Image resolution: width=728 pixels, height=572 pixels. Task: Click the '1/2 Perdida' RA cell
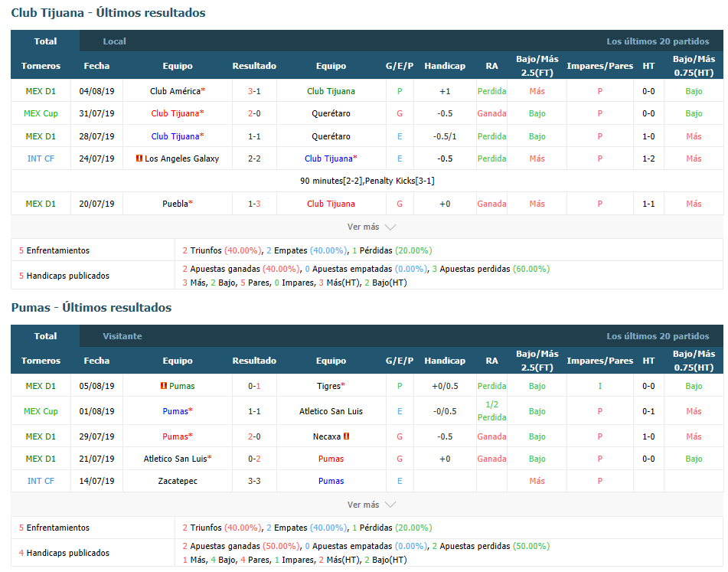491,411
